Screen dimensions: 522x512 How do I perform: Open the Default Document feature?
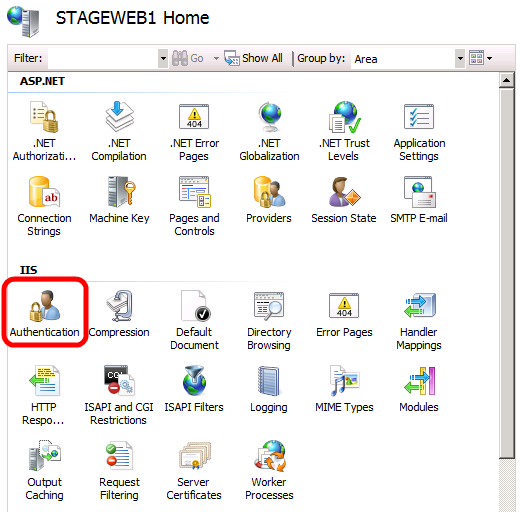coord(194,320)
